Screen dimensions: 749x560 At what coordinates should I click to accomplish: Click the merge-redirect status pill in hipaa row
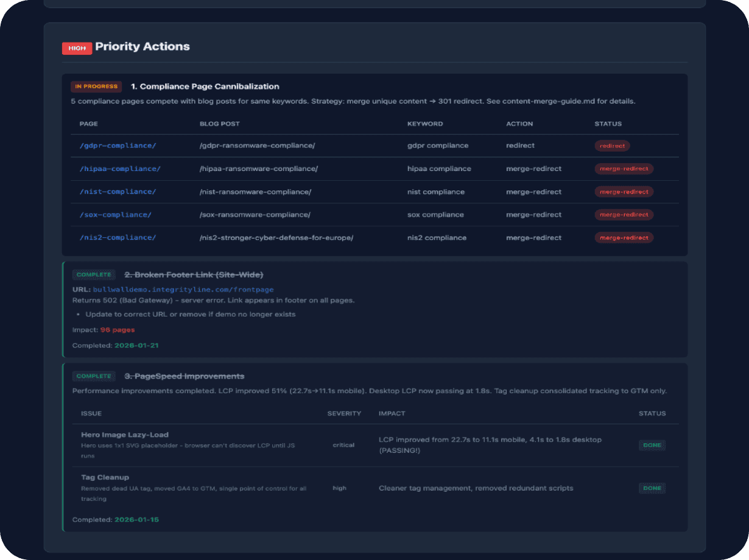coord(624,169)
